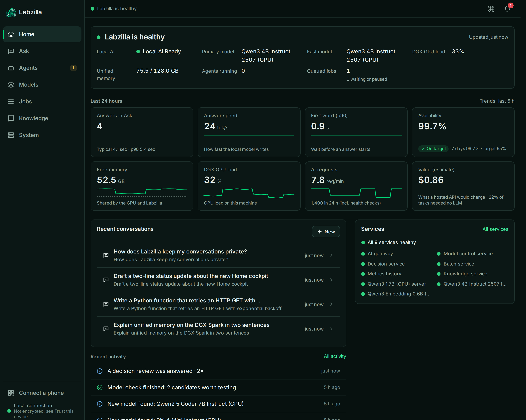
Task: Click the Home house icon
Action: click(x=11, y=34)
